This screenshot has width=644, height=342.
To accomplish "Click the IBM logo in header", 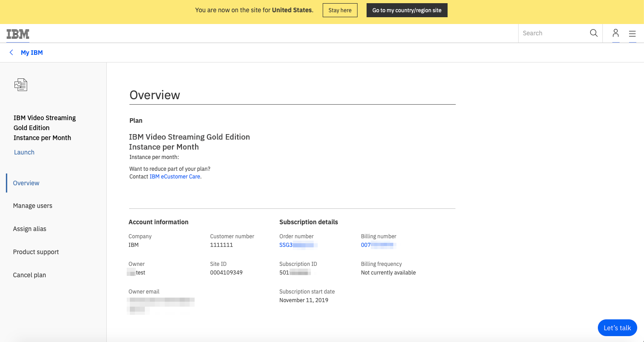I will pyautogui.click(x=18, y=34).
